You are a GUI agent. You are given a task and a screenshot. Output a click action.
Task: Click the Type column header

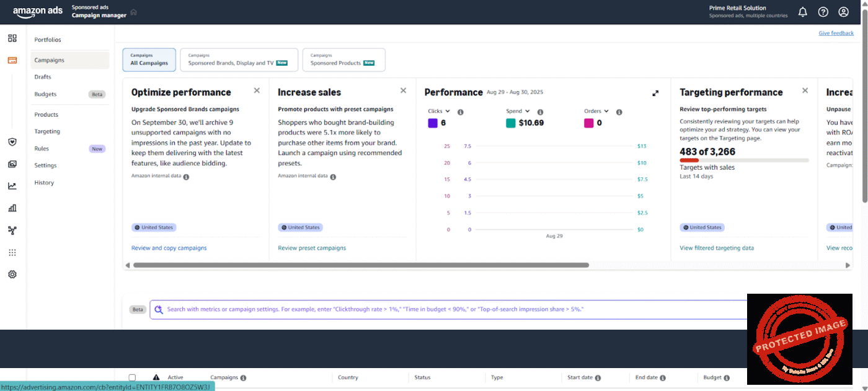click(497, 377)
